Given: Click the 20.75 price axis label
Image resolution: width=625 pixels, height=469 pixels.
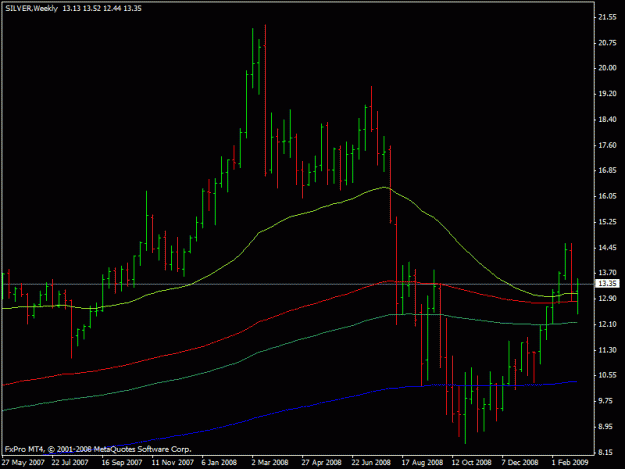Looking at the screenshot, I should 607,43.
